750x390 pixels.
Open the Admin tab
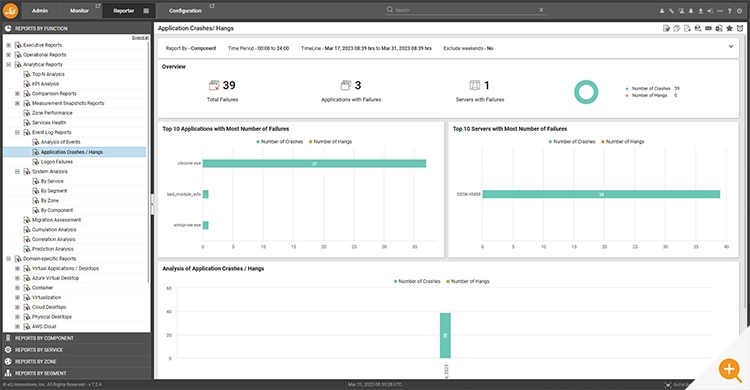tap(40, 11)
